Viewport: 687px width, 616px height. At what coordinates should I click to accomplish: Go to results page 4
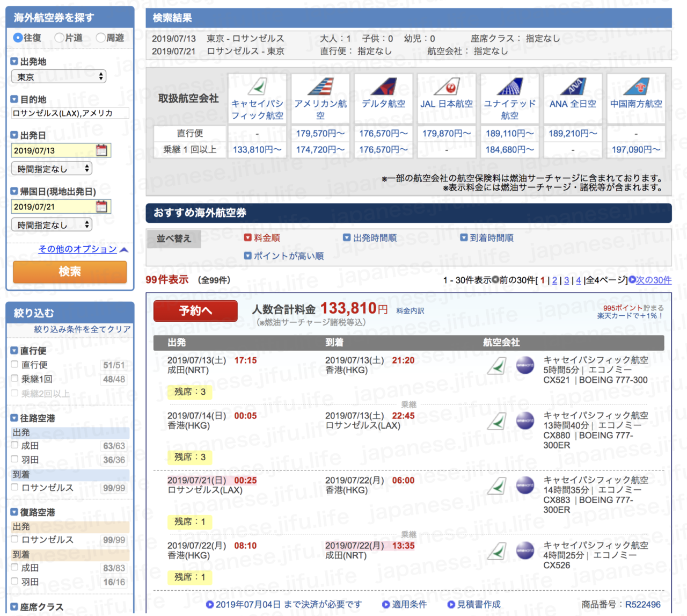(578, 280)
